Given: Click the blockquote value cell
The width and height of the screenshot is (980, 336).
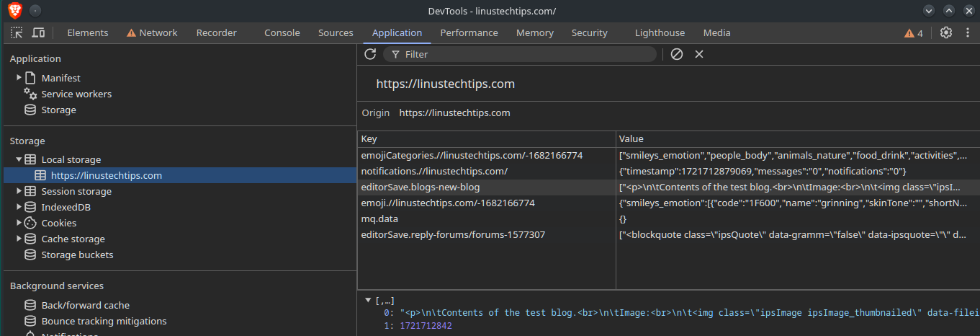Looking at the screenshot, I should coord(798,234).
